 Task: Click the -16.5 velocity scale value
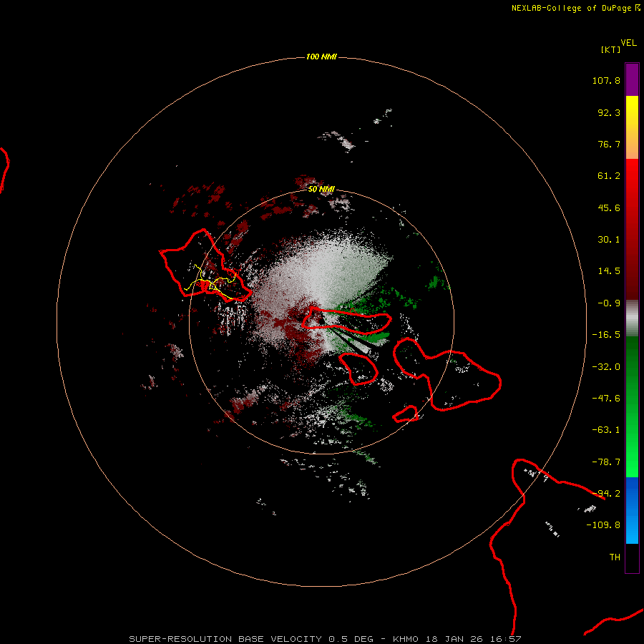pos(606,335)
